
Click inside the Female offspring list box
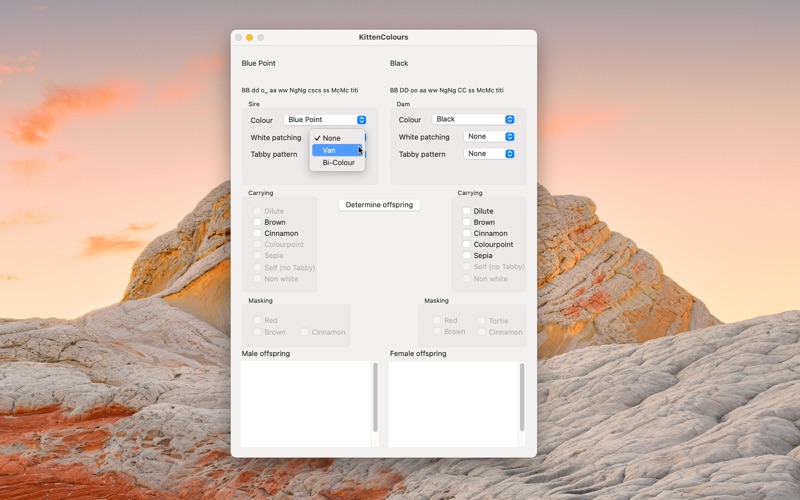point(453,404)
